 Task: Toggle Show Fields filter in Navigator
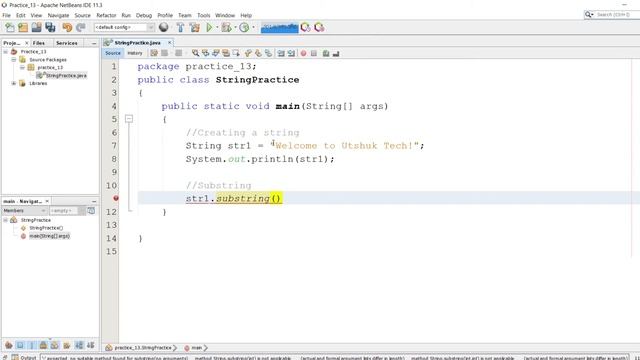coord(20,345)
